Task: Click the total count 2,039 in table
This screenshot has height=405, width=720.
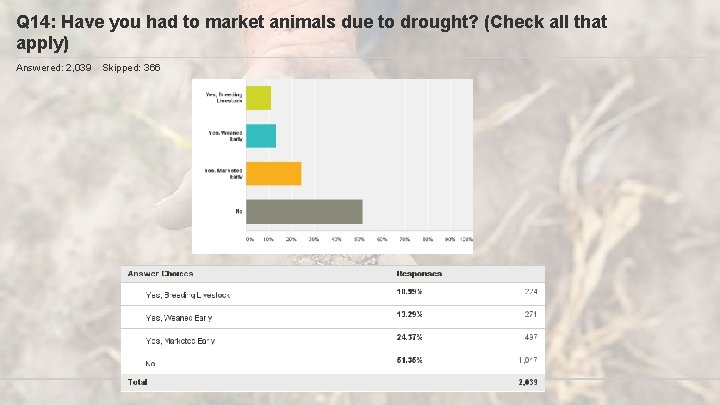Action: tap(526, 382)
